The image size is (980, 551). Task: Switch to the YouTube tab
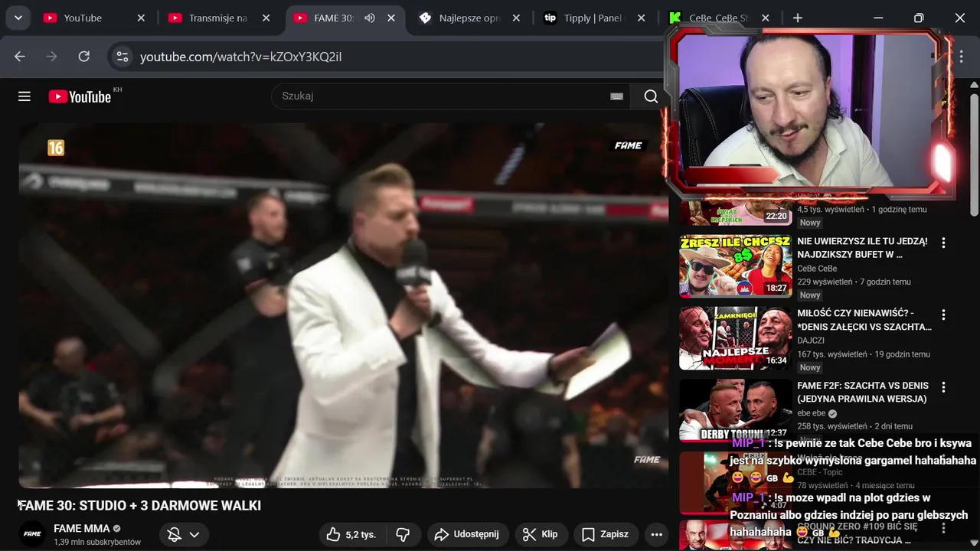coord(83,18)
